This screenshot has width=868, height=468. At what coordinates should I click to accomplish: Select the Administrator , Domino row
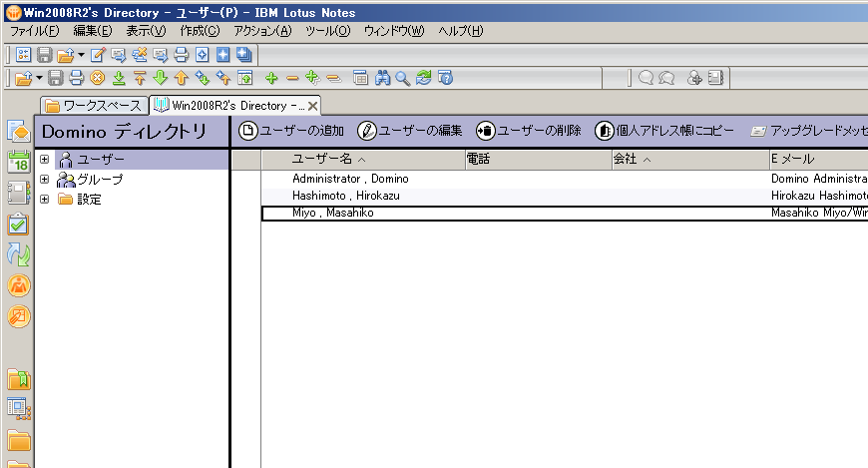[x=565, y=179]
